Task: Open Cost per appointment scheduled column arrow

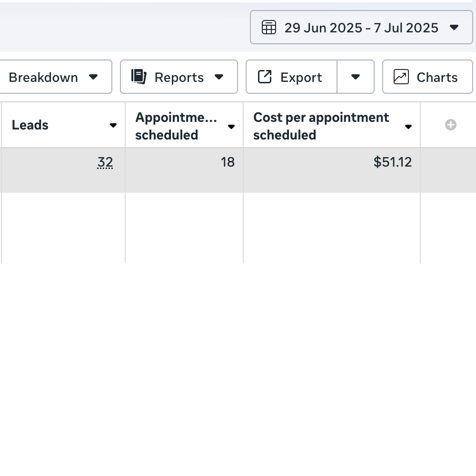Action: coord(408,127)
